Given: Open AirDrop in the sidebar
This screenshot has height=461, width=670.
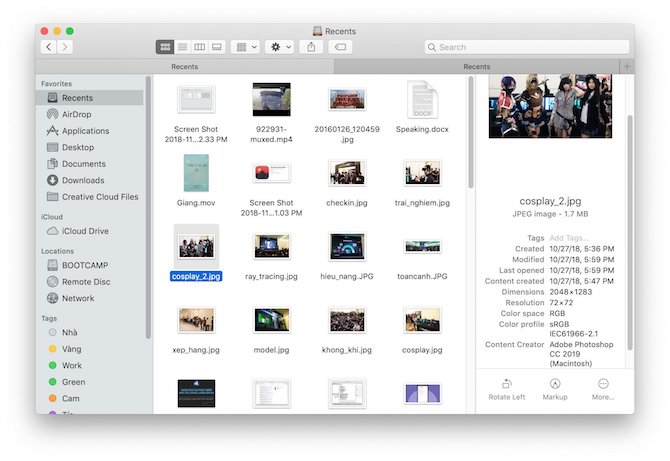Looking at the screenshot, I should pos(76,114).
